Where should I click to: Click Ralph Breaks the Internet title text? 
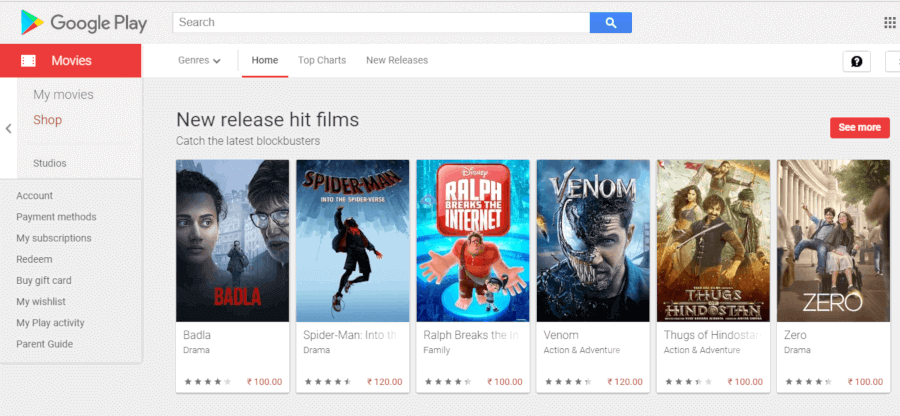click(x=471, y=335)
